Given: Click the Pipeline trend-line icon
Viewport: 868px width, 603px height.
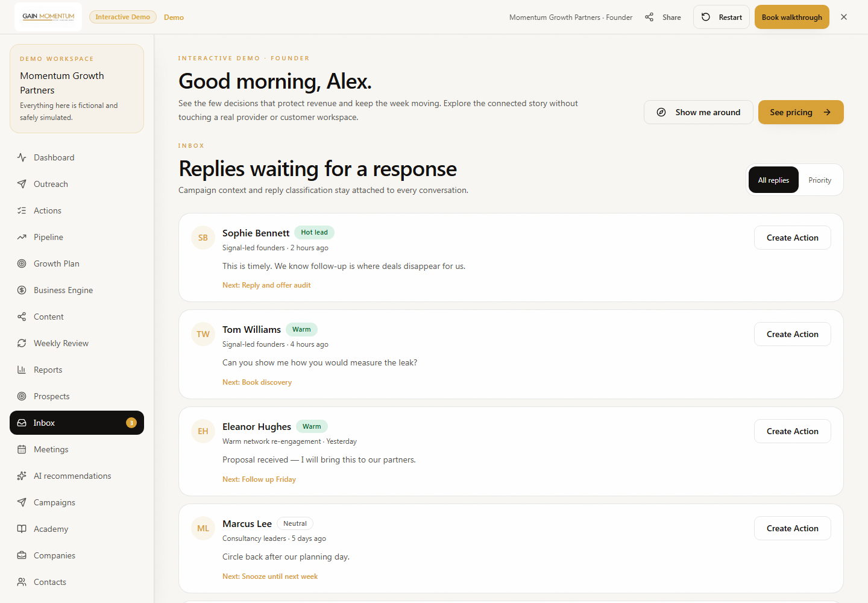Looking at the screenshot, I should (x=22, y=237).
